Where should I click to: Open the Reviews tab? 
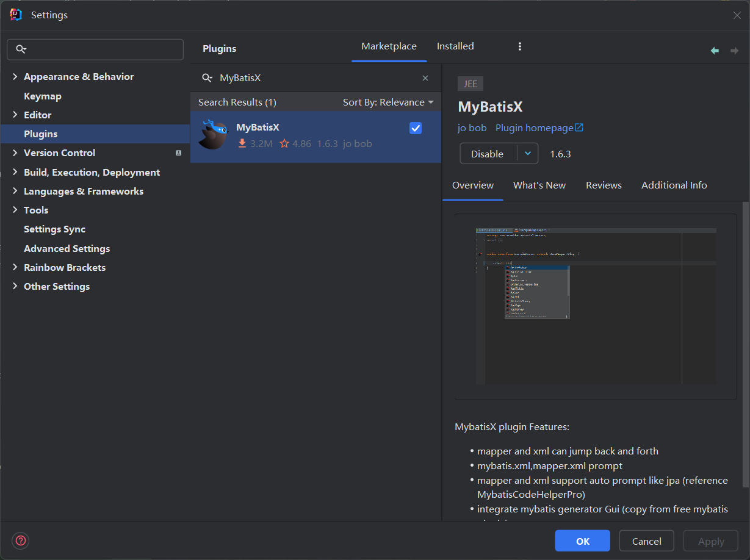click(604, 185)
